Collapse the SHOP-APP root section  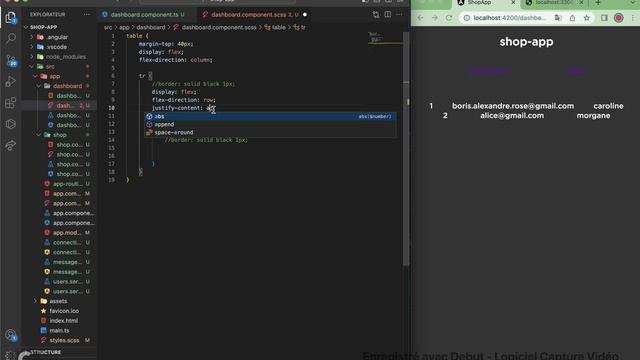pos(27,27)
